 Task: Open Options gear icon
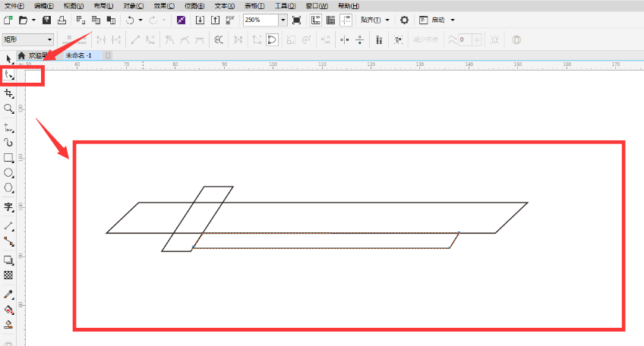point(404,20)
